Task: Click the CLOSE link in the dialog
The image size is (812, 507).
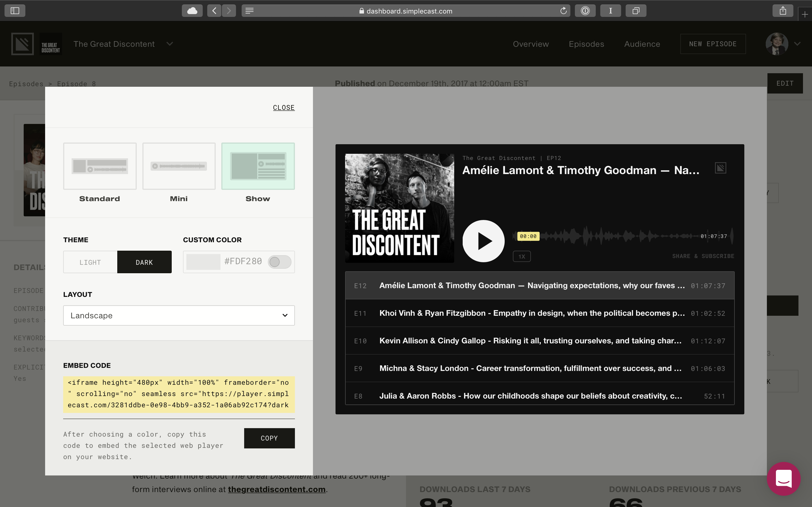Action: pos(284,108)
